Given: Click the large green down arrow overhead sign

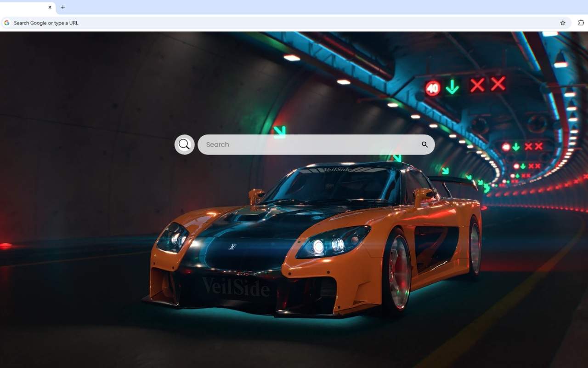Looking at the screenshot, I should coord(452,87).
